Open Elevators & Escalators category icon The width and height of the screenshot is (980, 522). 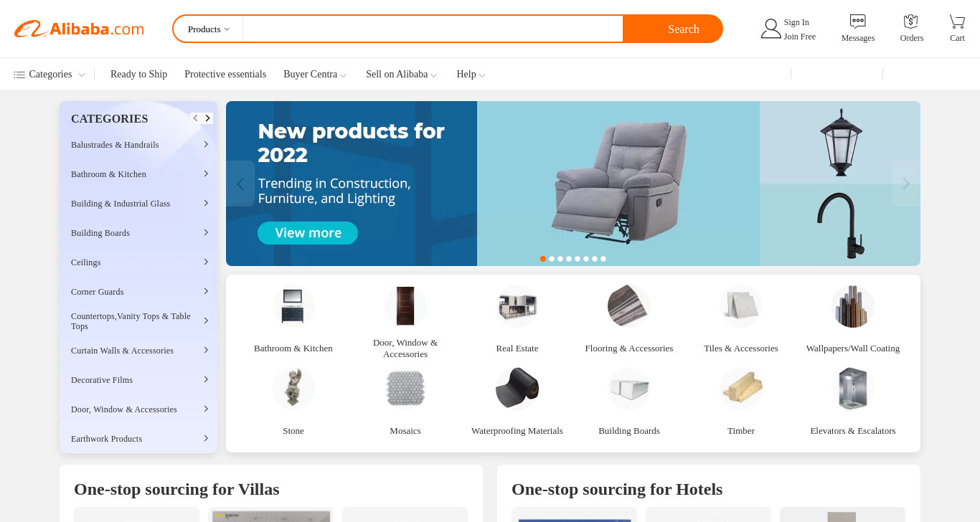pos(853,389)
